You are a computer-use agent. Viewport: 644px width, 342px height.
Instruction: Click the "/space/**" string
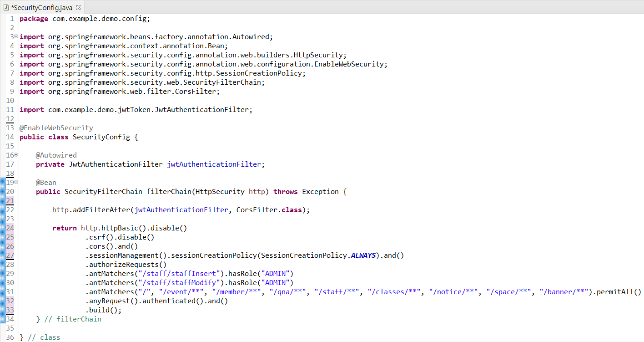coord(509,292)
